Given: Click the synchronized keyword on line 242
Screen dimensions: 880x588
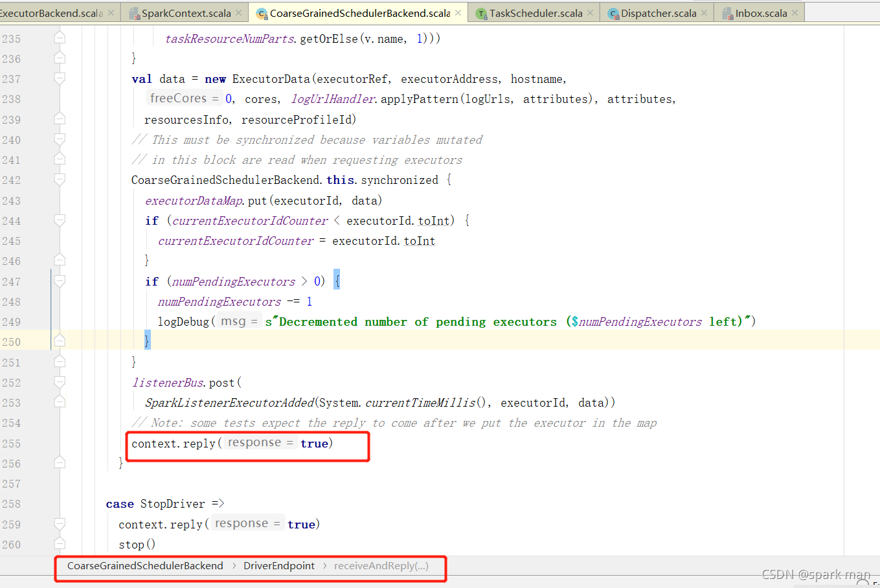Looking at the screenshot, I should point(400,180).
